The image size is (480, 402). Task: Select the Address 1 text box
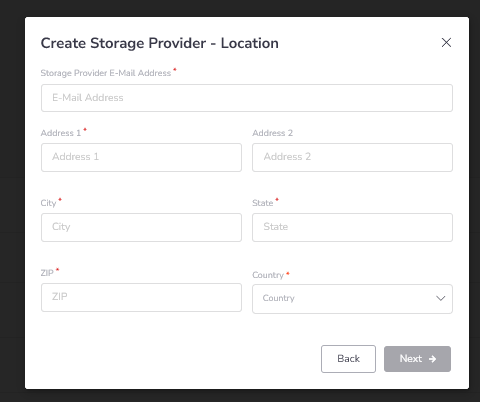pyautogui.click(x=141, y=157)
